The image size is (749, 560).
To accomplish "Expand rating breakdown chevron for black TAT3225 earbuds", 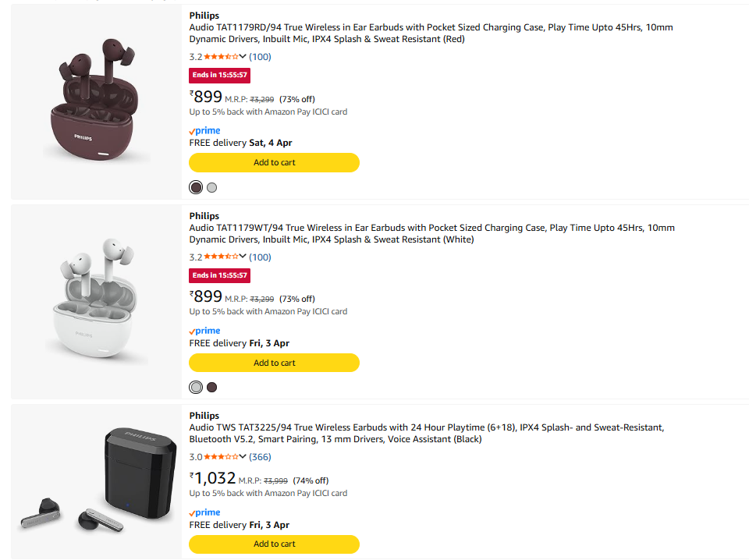I will tap(243, 457).
